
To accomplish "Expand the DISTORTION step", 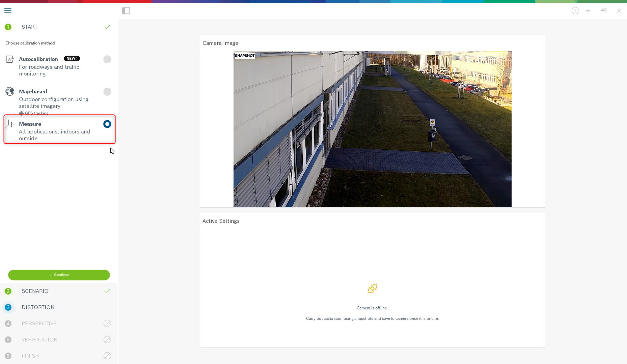I will [38, 307].
